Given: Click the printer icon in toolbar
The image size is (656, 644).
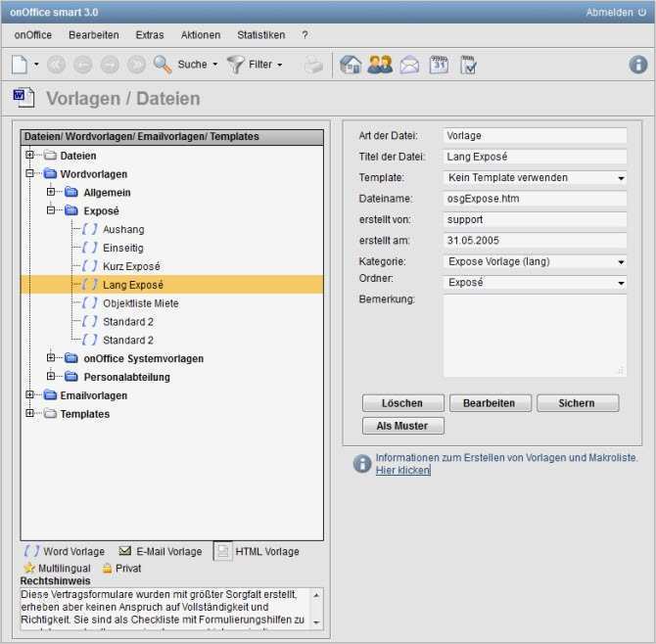Looking at the screenshot, I should [x=313, y=65].
